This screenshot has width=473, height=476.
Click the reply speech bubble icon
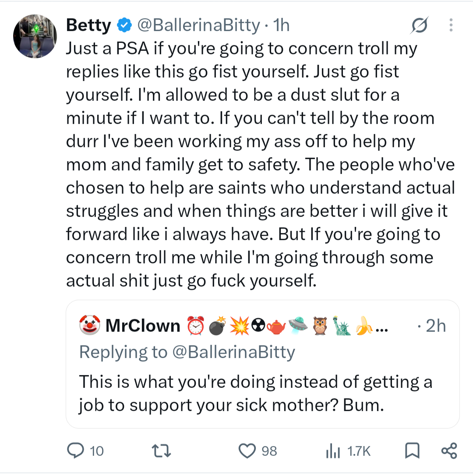(75, 451)
